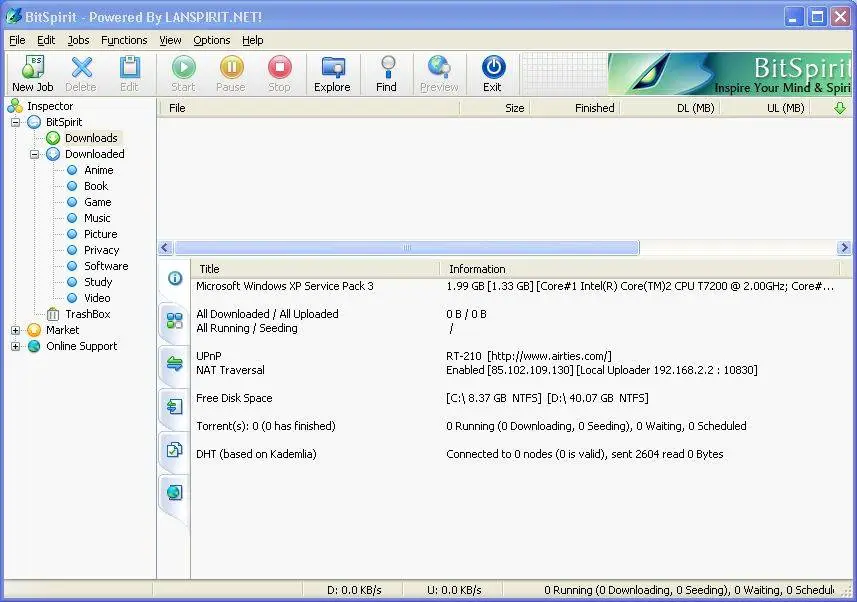Screen dimensions: 857x602
Task: Select the Game category
Action: pos(97,202)
